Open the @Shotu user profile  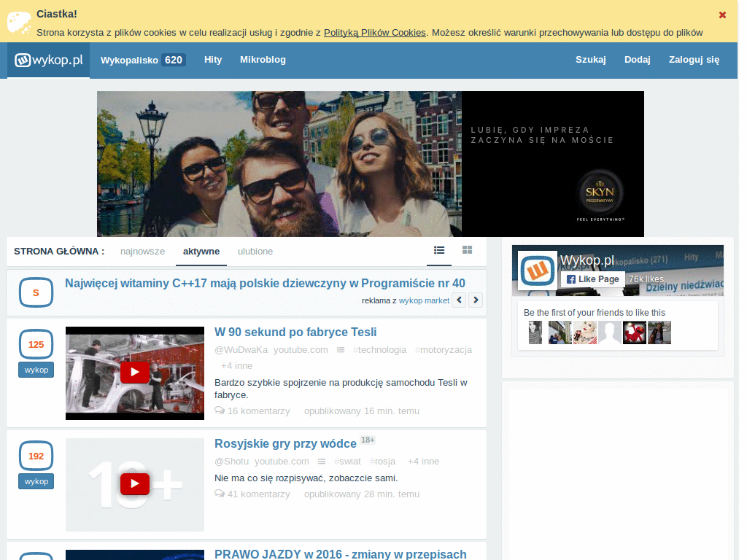click(231, 462)
